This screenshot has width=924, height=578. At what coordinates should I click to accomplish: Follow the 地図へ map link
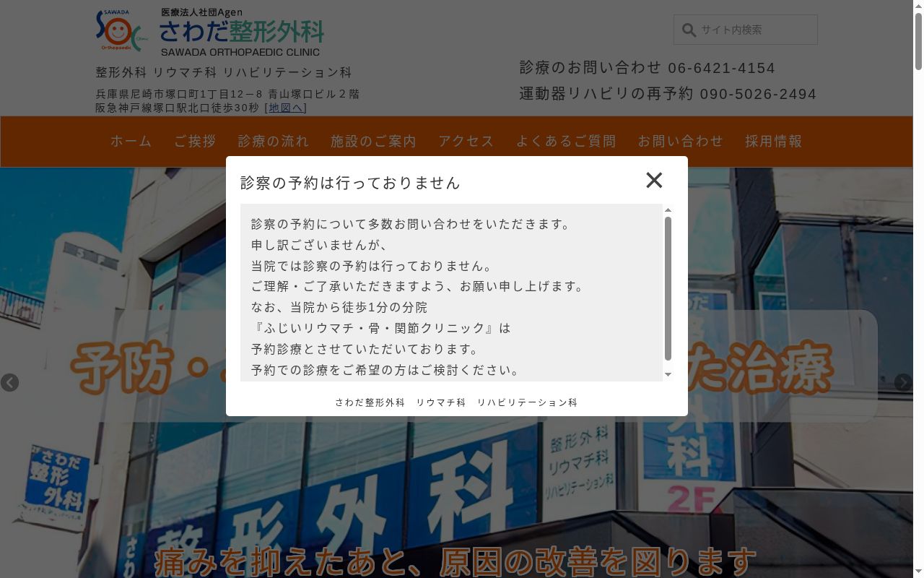[286, 108]
